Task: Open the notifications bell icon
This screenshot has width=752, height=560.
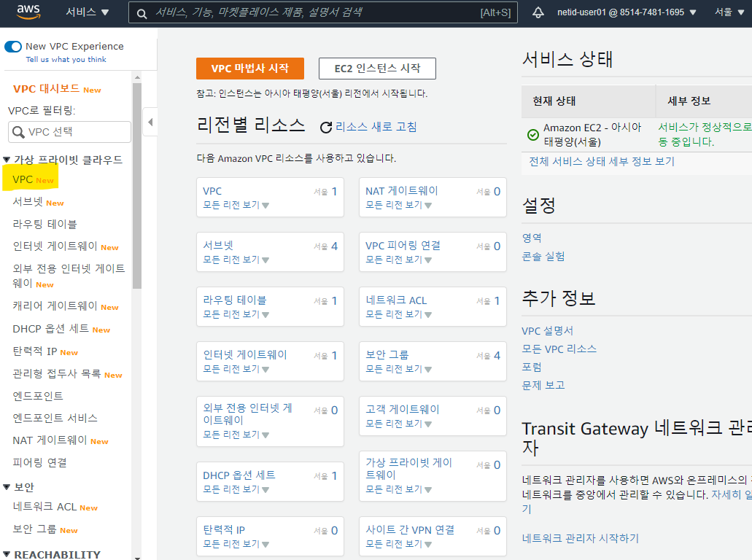Action: click(538, 12)
